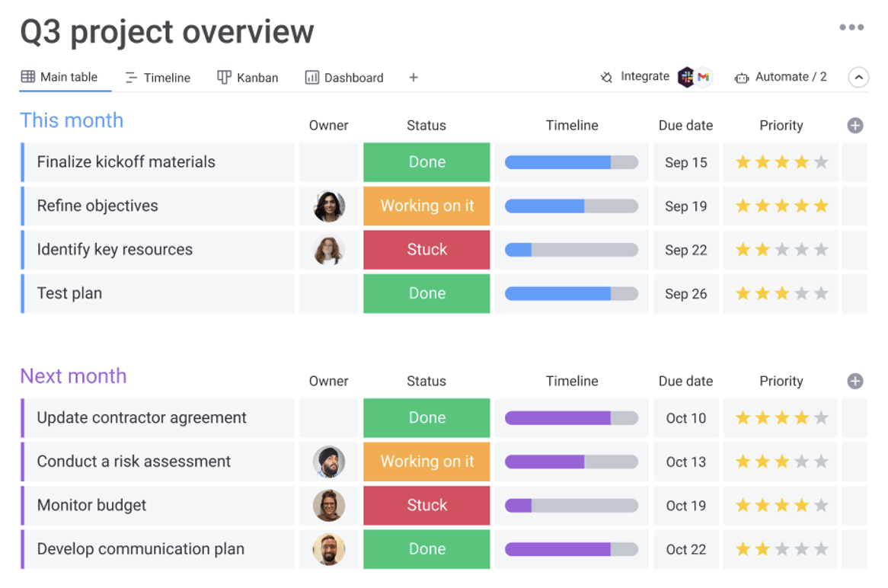The image size is (888, 588).
Task: Change Working on it status for risk assessment
Action: 426,462
